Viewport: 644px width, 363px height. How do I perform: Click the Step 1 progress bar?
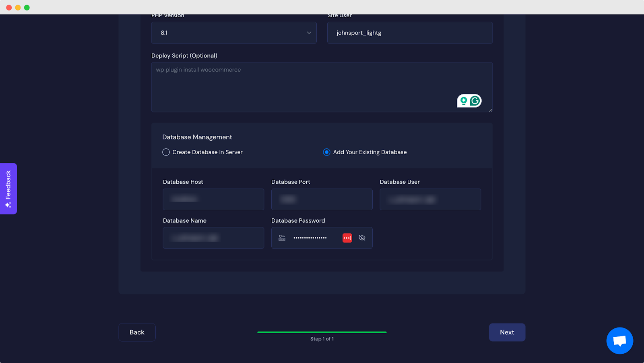[x=322, y=332]
